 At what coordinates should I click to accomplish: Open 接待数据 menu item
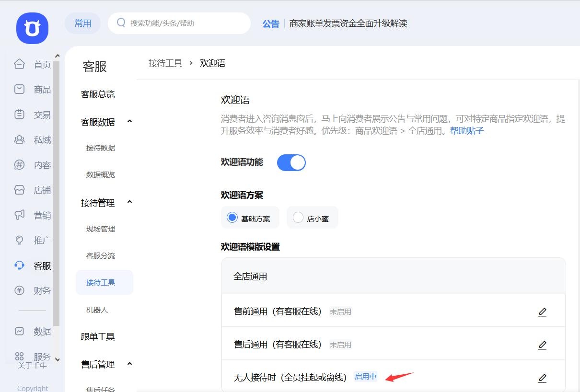(101, 148)
